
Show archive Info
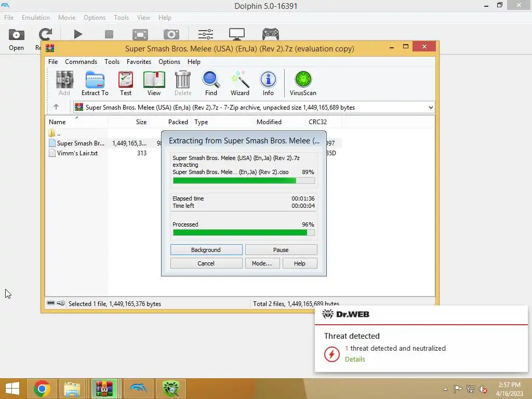(x=268, y=84)
